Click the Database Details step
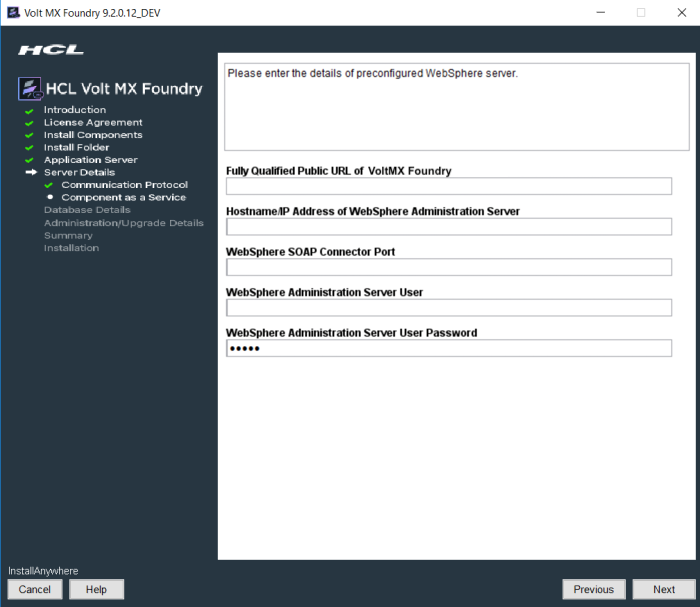 [87, 210]
